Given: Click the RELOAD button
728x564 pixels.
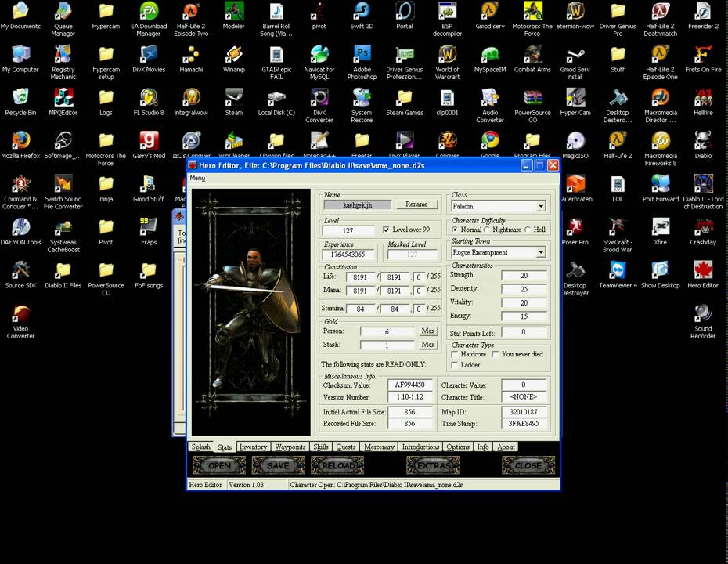Looking at the screenshot, I should pos(337,465).
